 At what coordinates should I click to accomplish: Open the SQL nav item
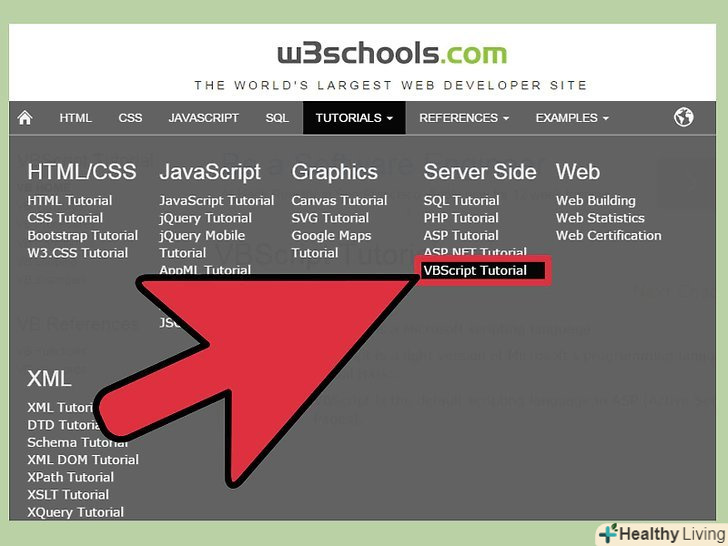[x=277, y=118]
